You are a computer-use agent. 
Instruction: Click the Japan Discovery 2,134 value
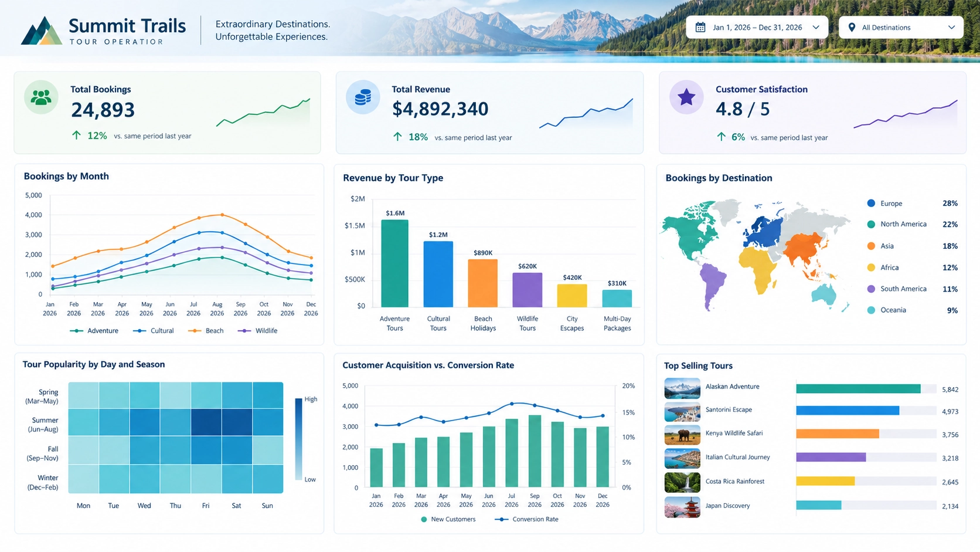pos(950,506)
